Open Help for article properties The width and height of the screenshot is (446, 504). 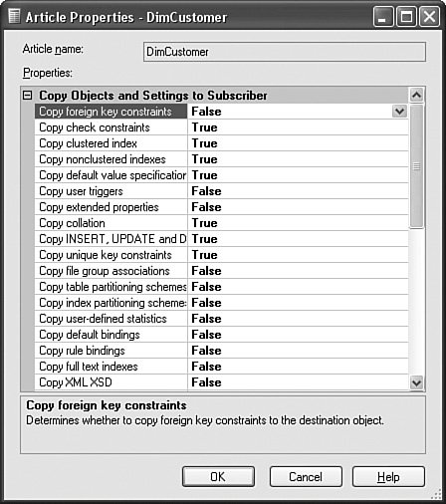388,477
